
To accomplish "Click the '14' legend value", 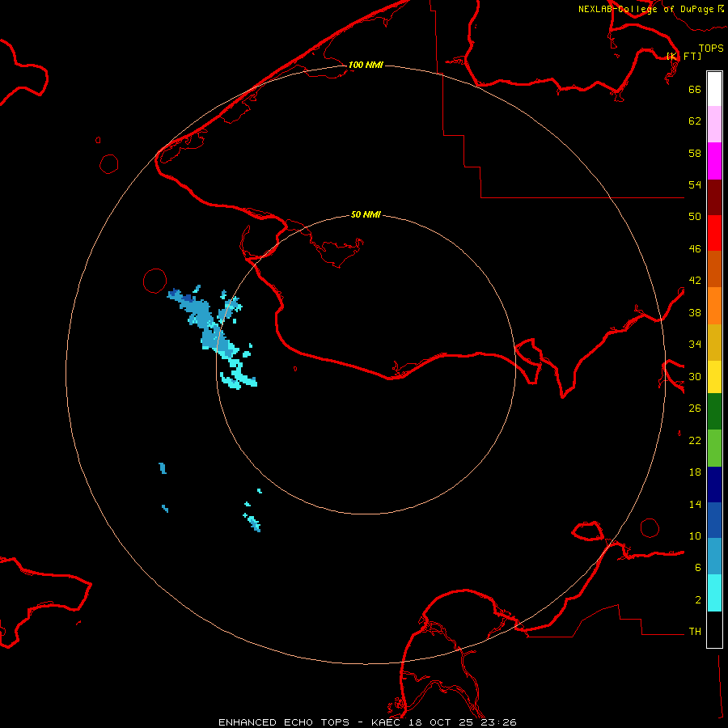I will 695,504.
